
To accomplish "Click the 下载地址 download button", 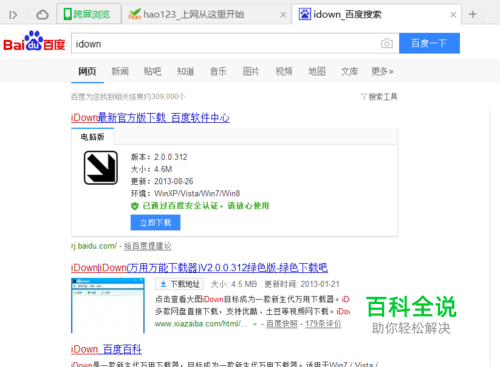I will click(179, 284).
